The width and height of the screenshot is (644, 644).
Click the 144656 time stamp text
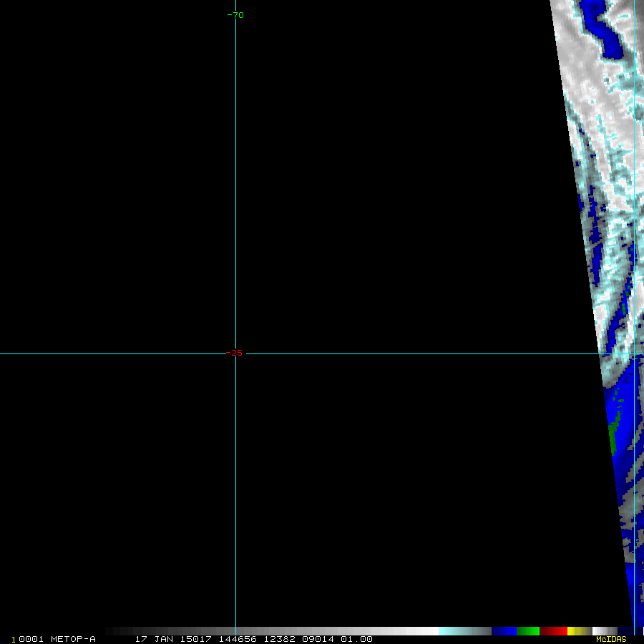[238, 639]
